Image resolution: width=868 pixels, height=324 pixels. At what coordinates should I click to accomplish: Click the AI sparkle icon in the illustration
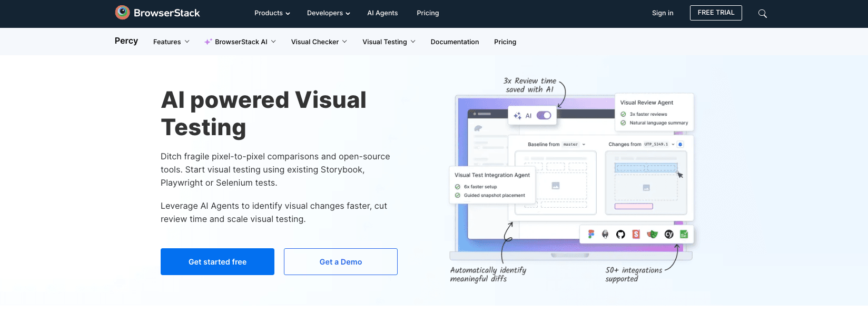pos(517,116)
